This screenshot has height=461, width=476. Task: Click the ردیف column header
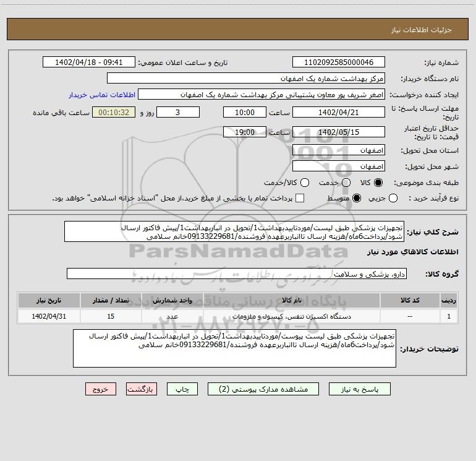[x=449, y=300]
